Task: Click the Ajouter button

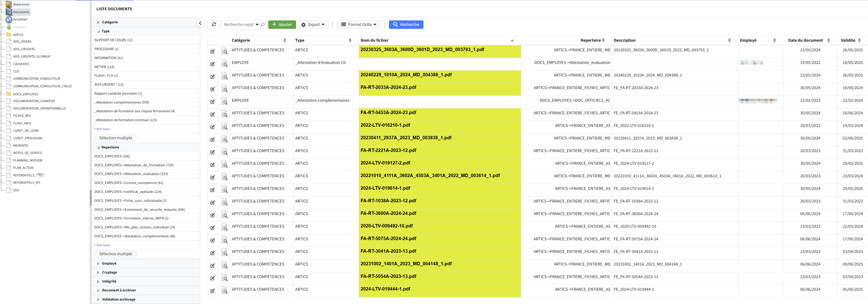Action: pos(282,25)
